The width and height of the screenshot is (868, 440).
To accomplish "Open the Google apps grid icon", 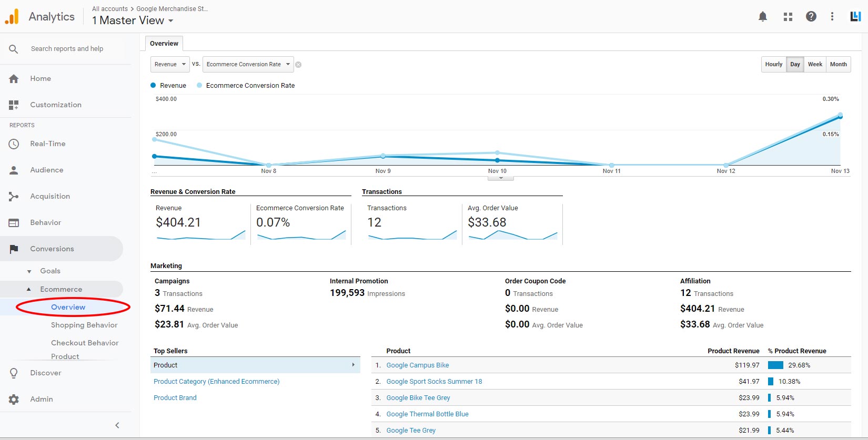I will [788, 17].
